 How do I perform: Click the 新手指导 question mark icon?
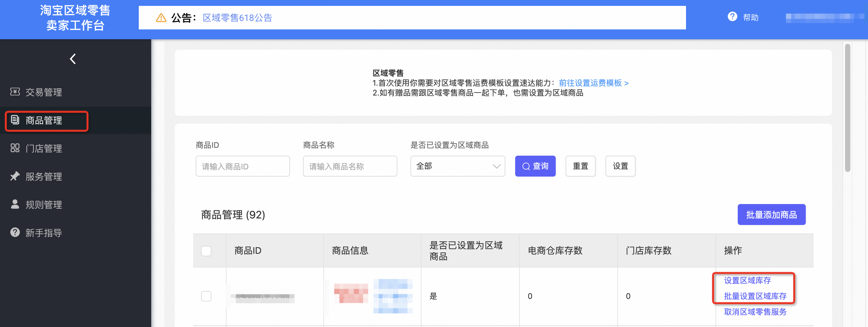click(15, 232)
